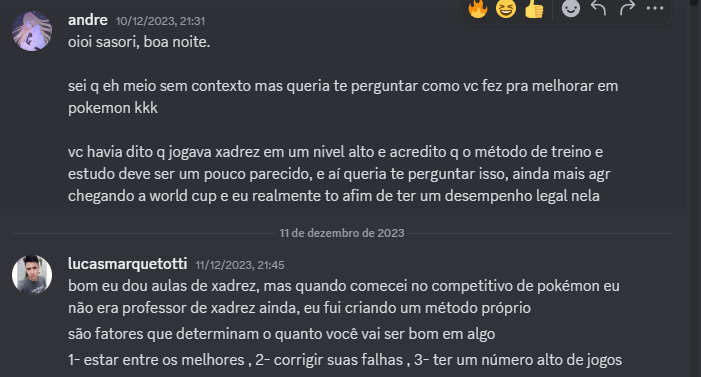This screenshot has width=701, height=377.
Task: Click the date divider 11 de dezembro de 2023
Action: [342, 233]
